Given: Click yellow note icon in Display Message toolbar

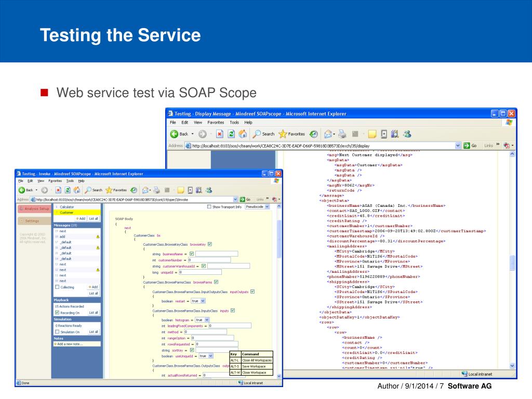Looking at the screenshot, I should [372, 134].
